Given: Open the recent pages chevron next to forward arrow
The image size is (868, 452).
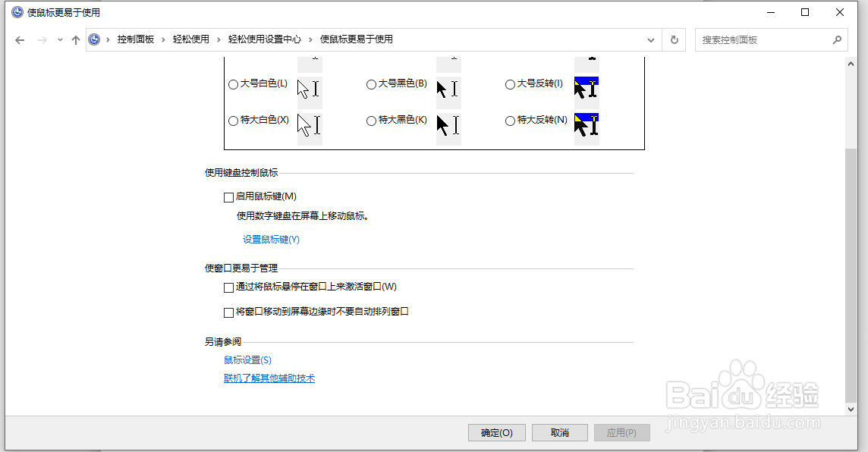Looking at the screenshot, I should pyautogui.click(x=59, y=39).
